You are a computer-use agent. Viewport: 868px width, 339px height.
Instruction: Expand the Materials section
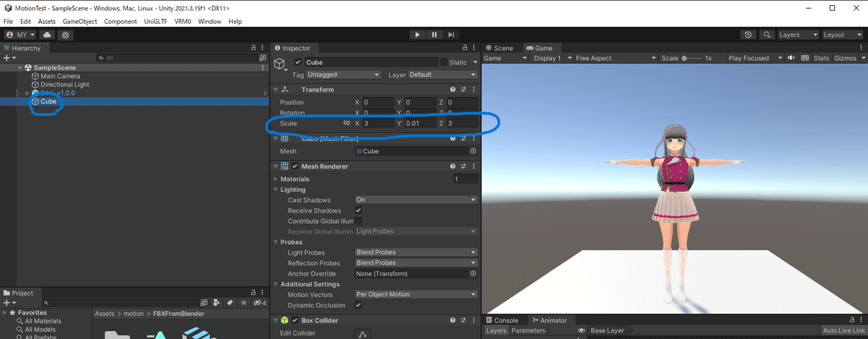pyautogui.click(x=276, y=179)
